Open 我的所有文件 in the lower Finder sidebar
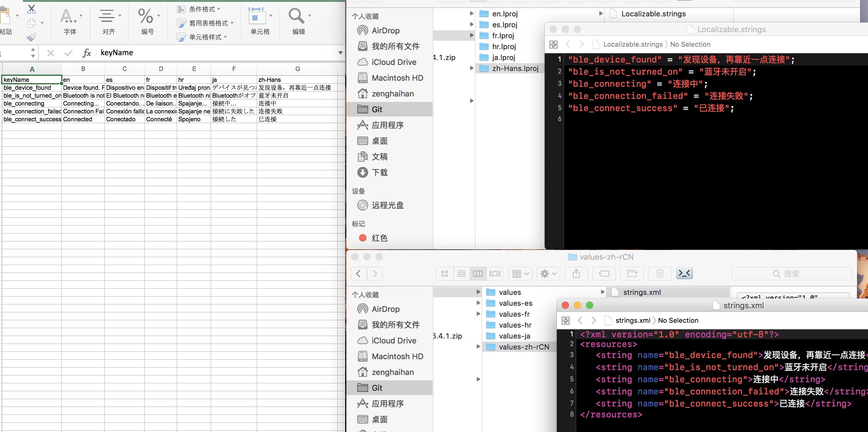Image resolution: width=868 pixels, height=432 pixels. pos(389,325)
